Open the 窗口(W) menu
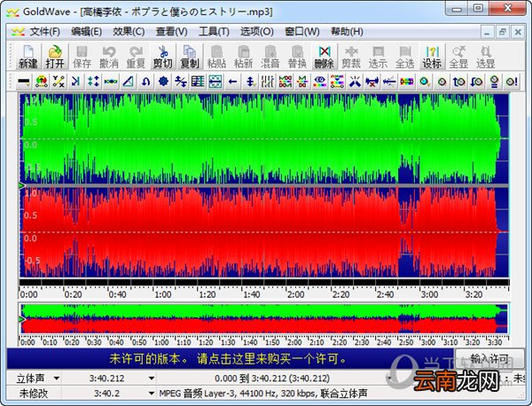 tap(302, 32)
